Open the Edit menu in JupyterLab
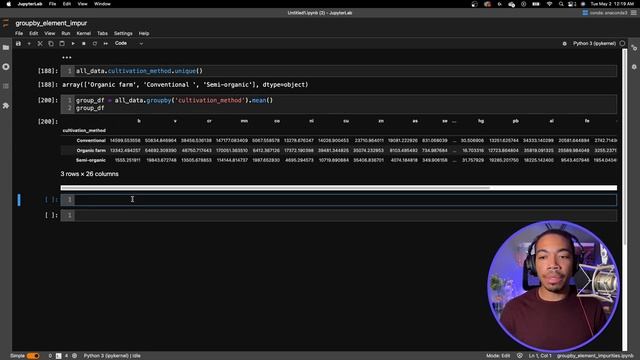The image size is (640, 360). 33,33
